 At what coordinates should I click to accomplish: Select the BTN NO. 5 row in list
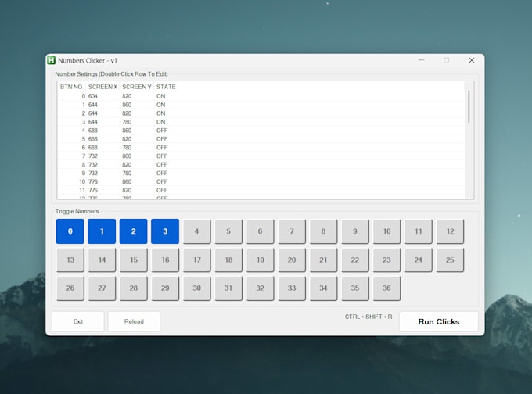coord(261,139)
